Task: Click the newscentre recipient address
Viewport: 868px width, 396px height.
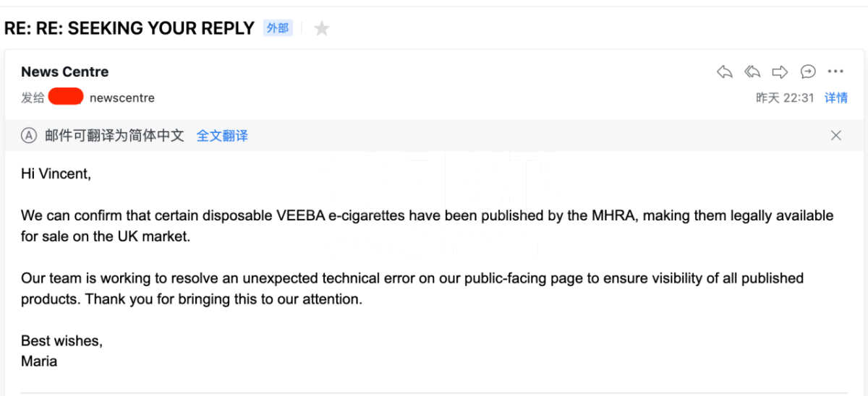Action: pos(122,98)
